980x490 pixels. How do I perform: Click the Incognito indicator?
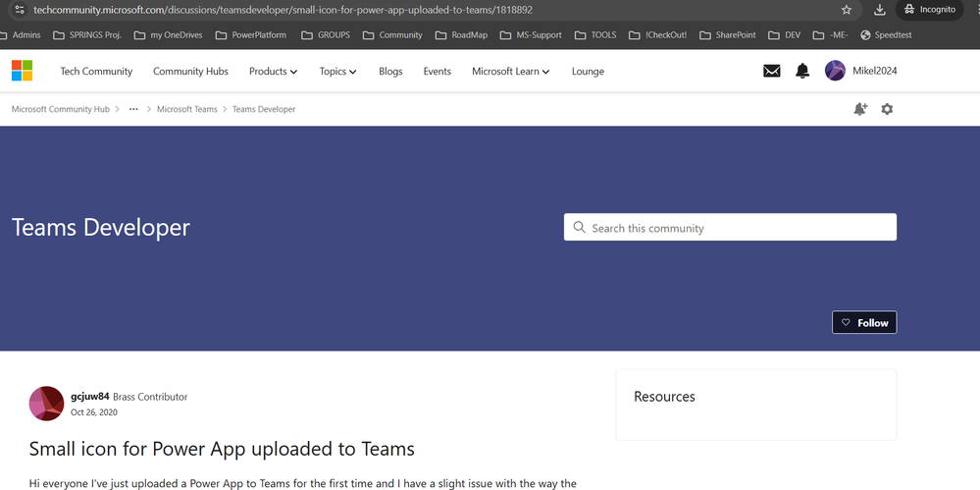(930, 10)
